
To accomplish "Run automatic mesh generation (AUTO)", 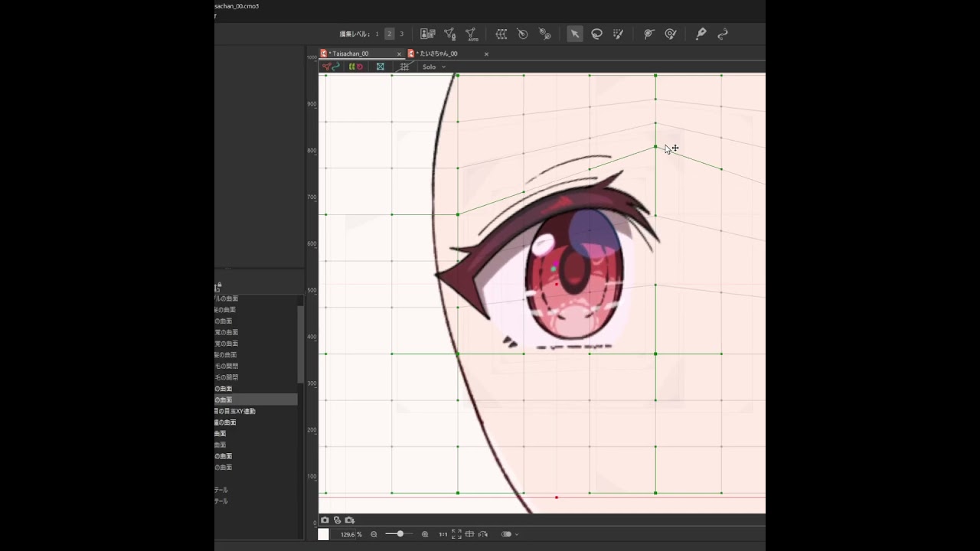I will (x=472, y=34).
